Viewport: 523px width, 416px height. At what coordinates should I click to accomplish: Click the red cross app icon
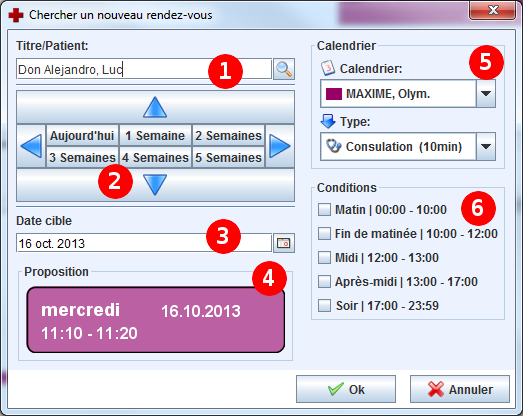[16, 15]
